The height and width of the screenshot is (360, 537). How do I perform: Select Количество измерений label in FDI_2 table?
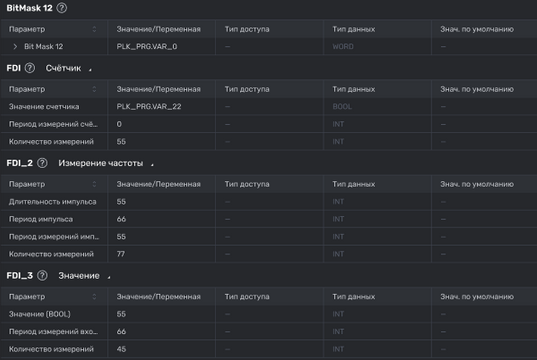(51, 254)
